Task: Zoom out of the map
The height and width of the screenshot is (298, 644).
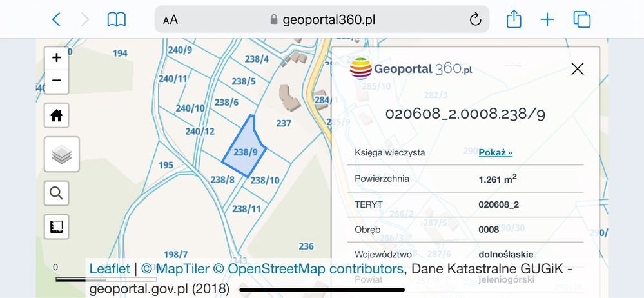Action: click(x=57, y=81)
